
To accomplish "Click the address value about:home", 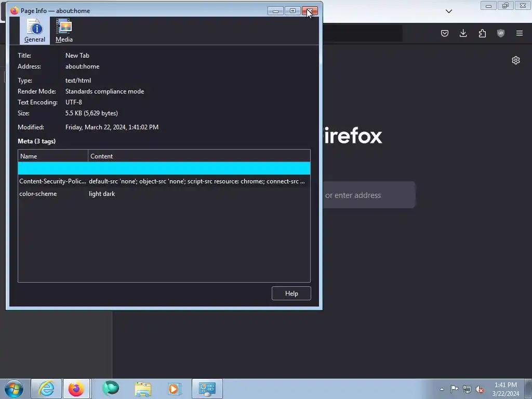I will [x=83, y=66].
